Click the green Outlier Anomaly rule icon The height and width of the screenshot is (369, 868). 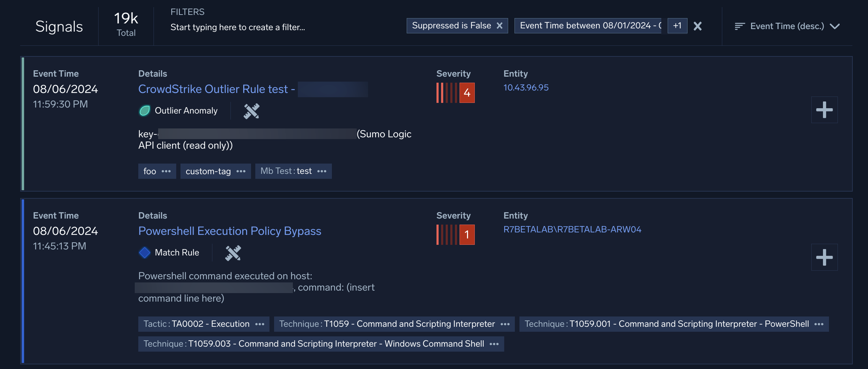click(x=145, y=111)
